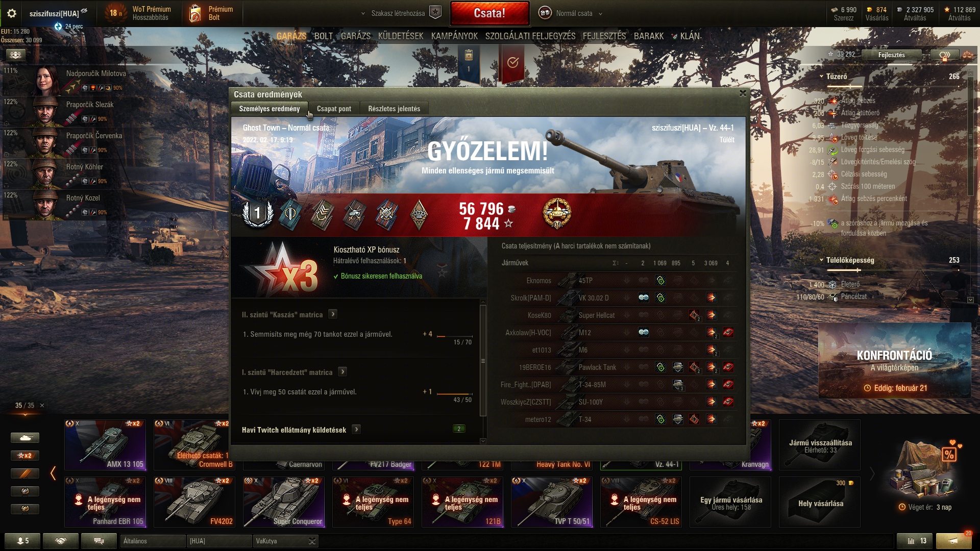Open the settings gear menu
980x551 pixels.
coord(12,13)
